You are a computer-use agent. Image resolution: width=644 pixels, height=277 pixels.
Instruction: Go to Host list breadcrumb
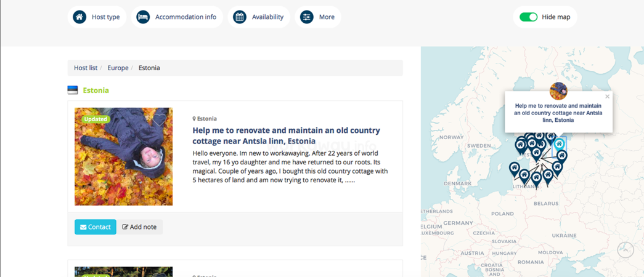(86, 68)
